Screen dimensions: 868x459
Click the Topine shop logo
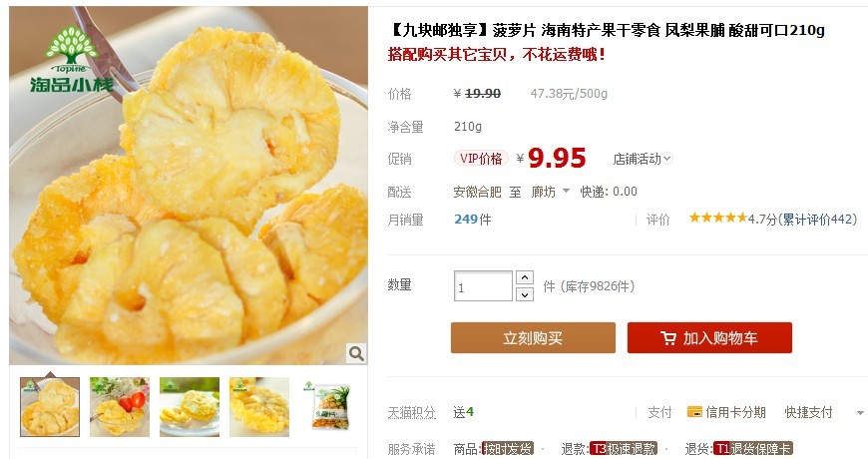coord(72,59)
